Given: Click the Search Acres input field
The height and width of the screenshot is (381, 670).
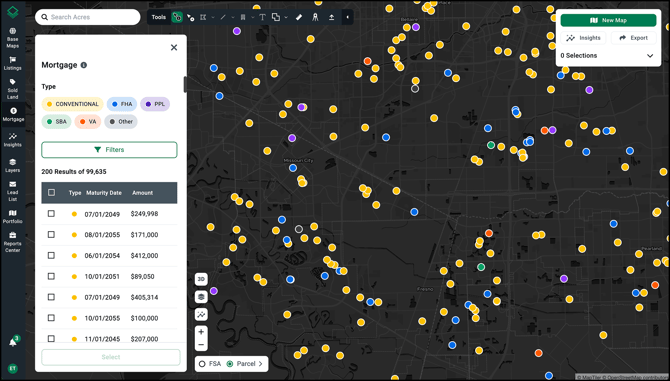Looking at the screenshot, I should 88,17.
